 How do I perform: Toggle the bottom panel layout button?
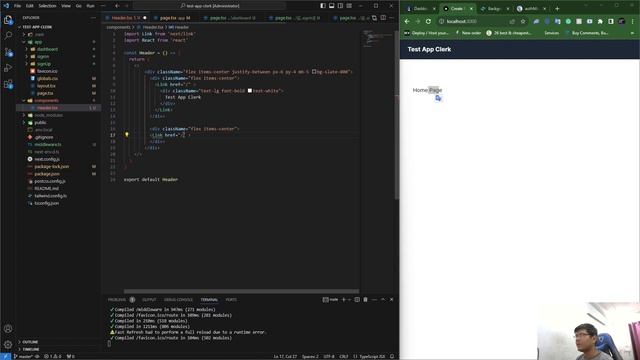331,6
